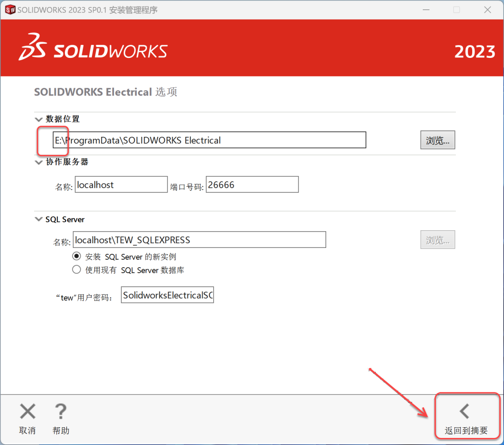Click the localhost\TEW_SQLEXPRESS server name field
Image resolution: width=504 pixels, height=445 pixels.
pos(199,240)
